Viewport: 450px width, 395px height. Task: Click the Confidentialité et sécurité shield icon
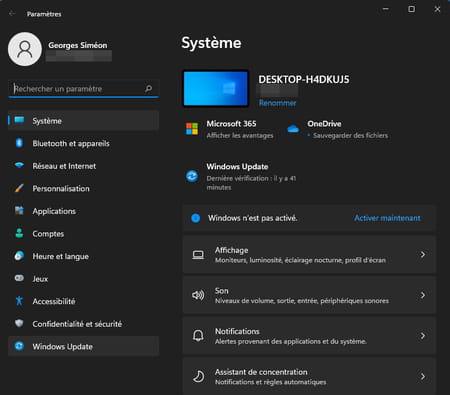(19, 323)
